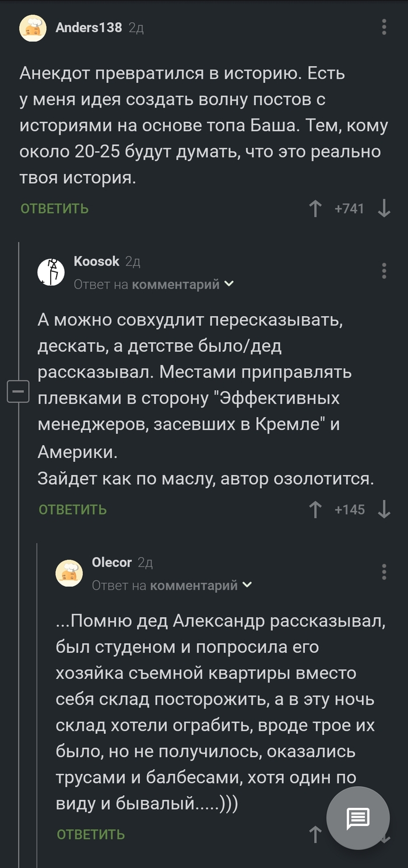The height and width of the screenshot is (868, 408).
Task: Click the +145 rating counter
Action: (x=350, y=508)
